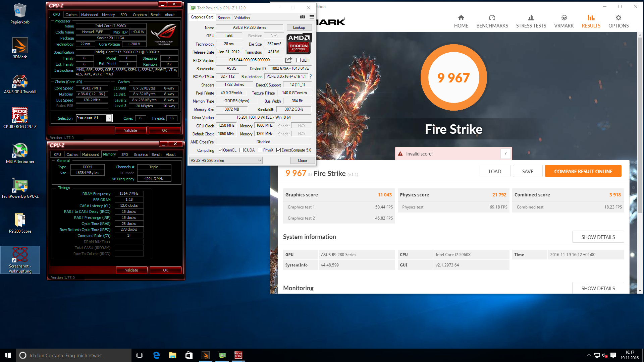Image resolution: width=644 pixels, height=362 pixels.
Task: Show hidden system tray icons
Action: (589, 355)
